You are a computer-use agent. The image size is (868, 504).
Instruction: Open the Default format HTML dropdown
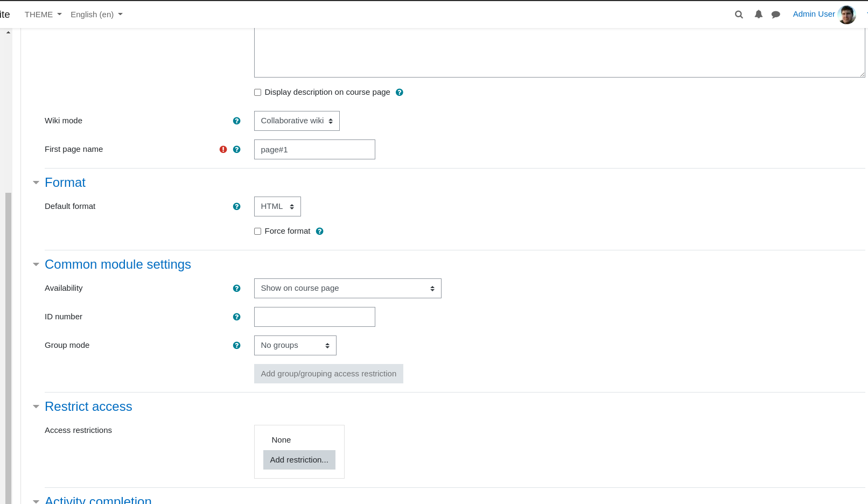[277, 206]
